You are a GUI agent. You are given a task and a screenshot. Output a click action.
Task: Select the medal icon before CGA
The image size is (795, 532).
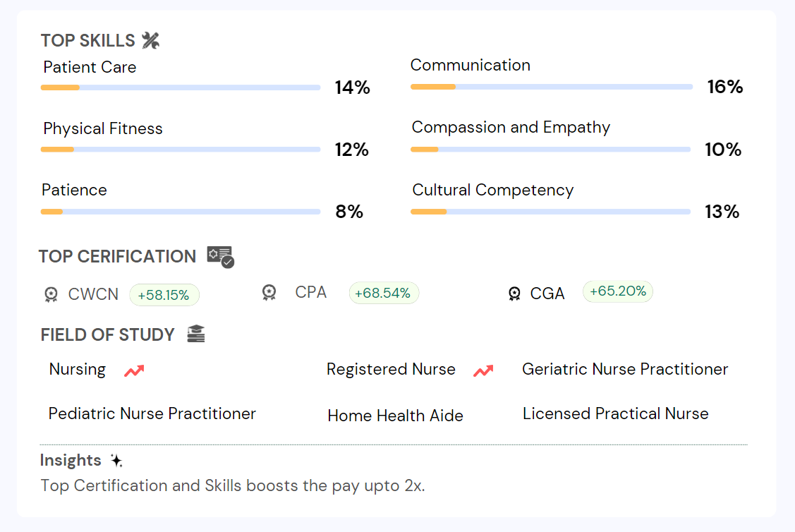pos(514,294)
